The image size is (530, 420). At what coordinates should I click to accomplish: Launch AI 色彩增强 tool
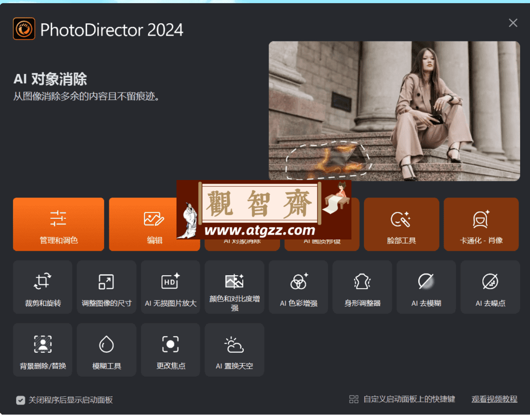point(298,287)
